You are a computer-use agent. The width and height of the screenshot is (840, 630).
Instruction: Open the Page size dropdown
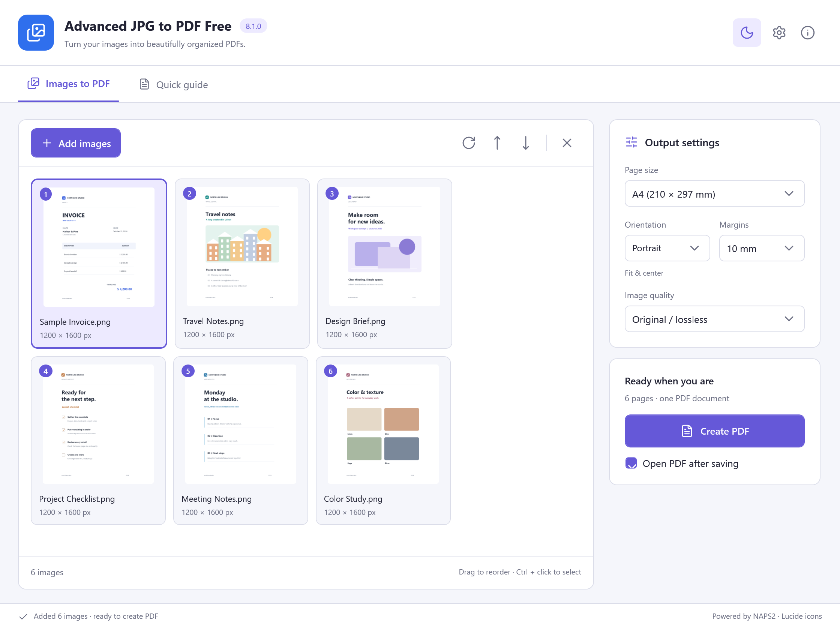714,193
